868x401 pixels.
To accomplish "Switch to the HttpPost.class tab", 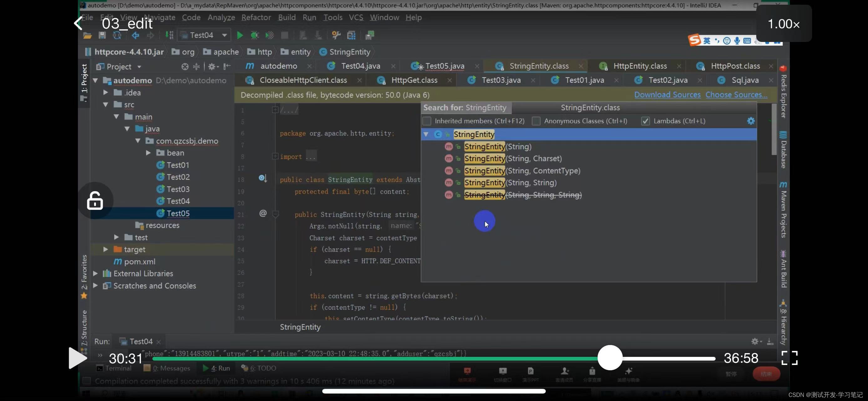I will [x=735, y=66].
